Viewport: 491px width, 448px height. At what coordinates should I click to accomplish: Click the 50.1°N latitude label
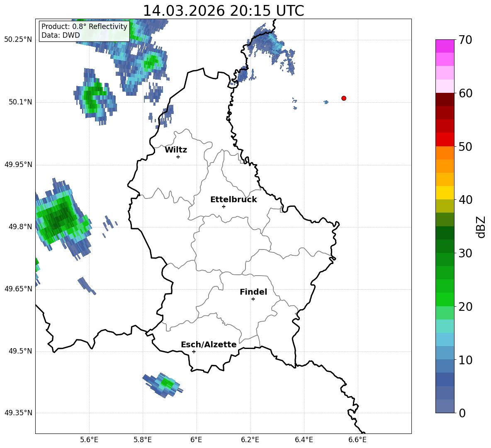(x=20, y=102)
